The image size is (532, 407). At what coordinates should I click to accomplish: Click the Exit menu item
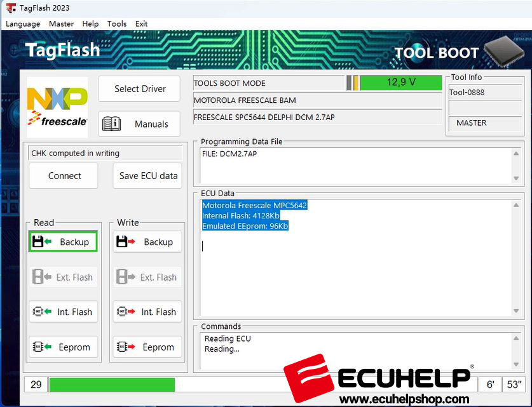[141, 23]
